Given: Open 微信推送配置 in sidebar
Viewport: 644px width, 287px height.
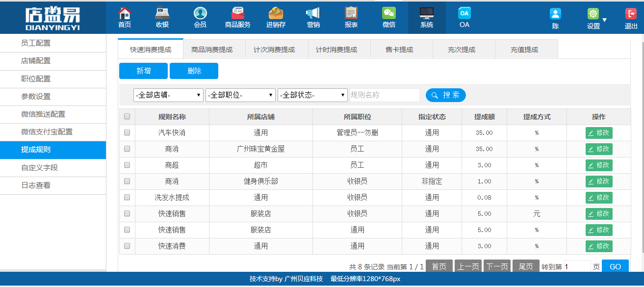Looking at the screenshot, I should [x=53, y=114].
